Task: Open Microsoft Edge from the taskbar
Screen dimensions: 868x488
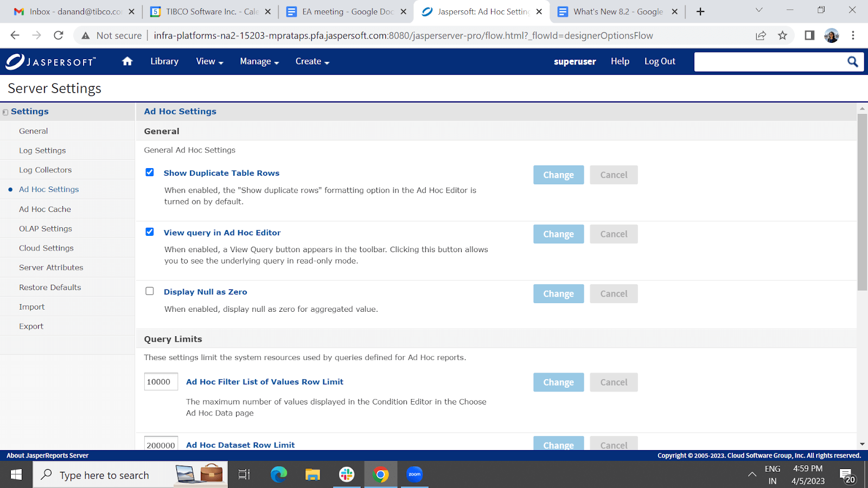Action: point(279,474)
